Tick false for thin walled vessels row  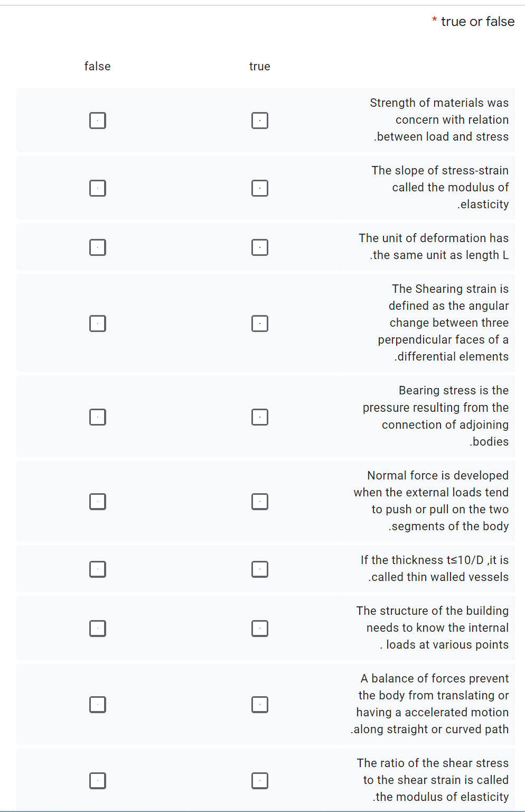98,569
